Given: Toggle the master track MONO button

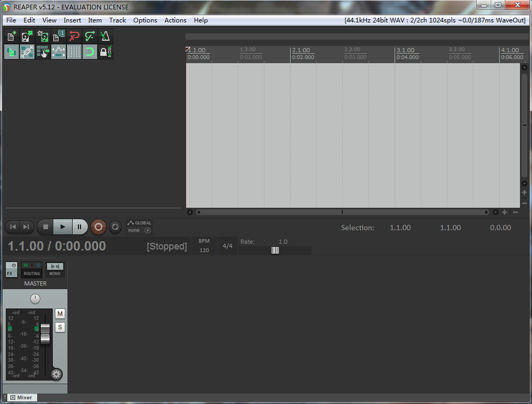Looking at the screenshot, I should coord(55,269).
